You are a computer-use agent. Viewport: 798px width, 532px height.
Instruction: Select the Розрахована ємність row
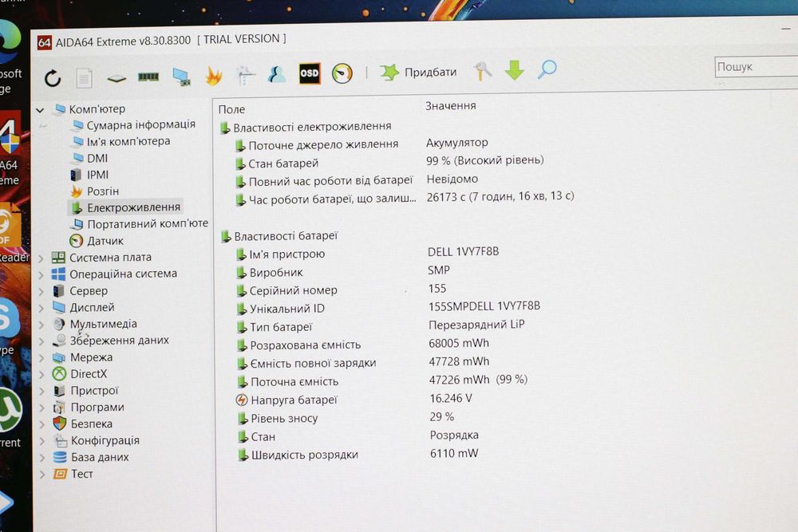363,345
